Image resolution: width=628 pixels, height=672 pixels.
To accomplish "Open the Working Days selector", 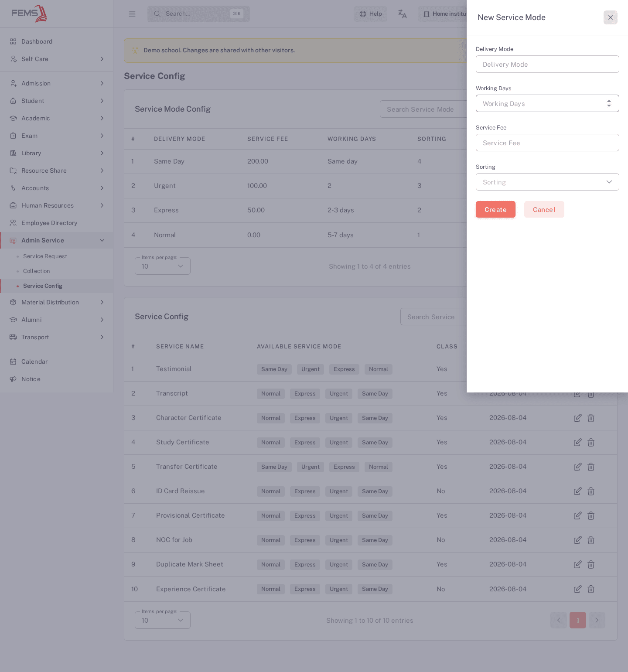I will [547, 103].
